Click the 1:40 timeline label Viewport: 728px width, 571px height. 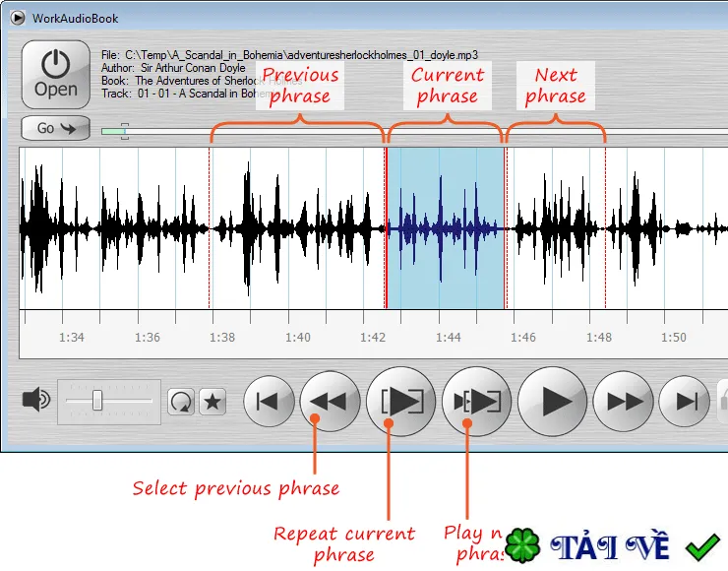click(298, 338)
